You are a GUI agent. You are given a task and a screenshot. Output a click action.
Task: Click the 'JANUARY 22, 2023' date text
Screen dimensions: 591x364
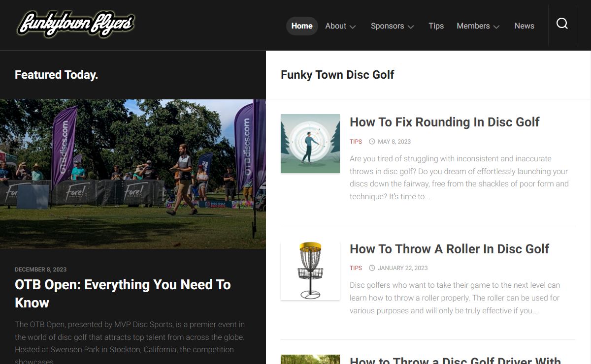click(x=403, y=268)
